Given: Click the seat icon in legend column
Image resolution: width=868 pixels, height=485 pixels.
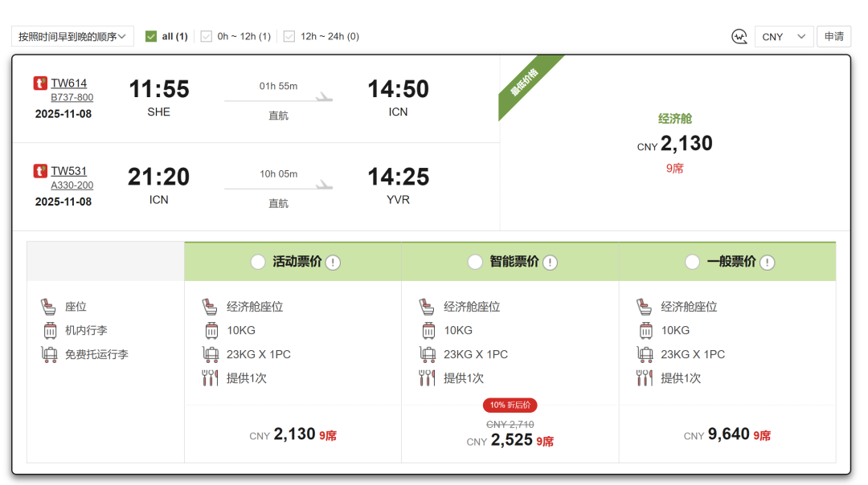Looking at the screenshot, I should pos(49,307).
